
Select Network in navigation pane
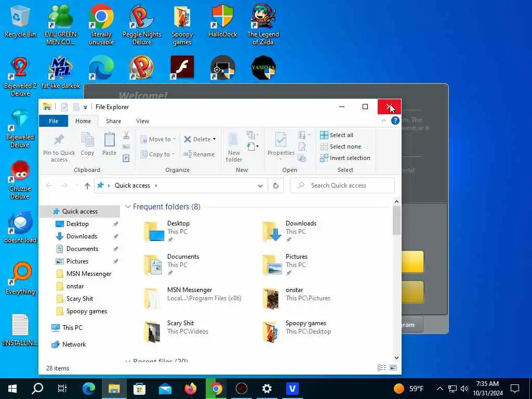click(x=74, y=344)
